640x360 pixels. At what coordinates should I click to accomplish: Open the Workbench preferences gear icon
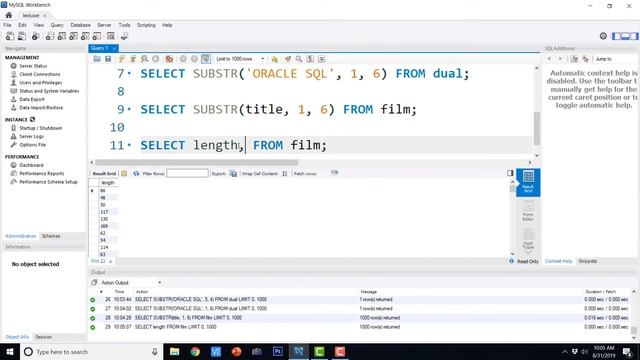(x=603, y=36)
